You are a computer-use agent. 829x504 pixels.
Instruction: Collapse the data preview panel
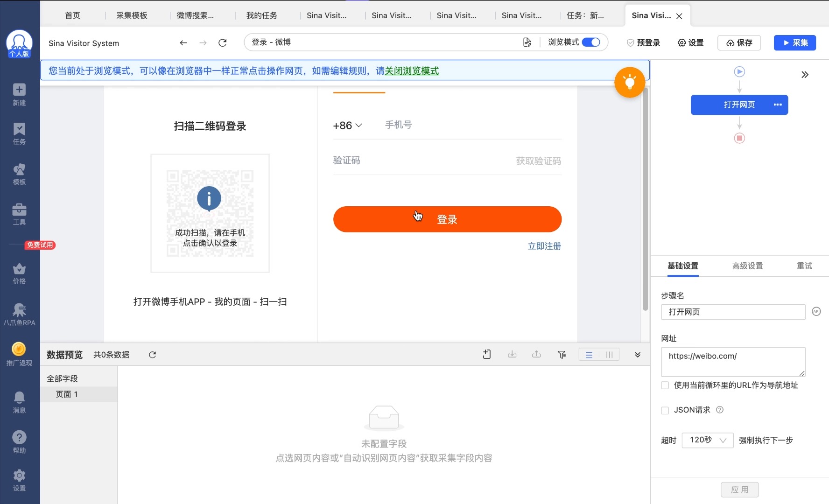point(638,355)
